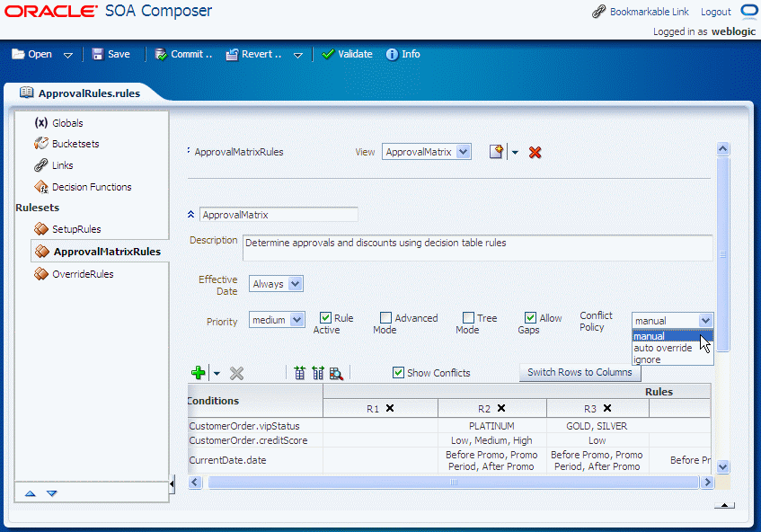Open the Globals section
Image resolution: width=761 pixels, height=532 pixels.
point(58,123)
